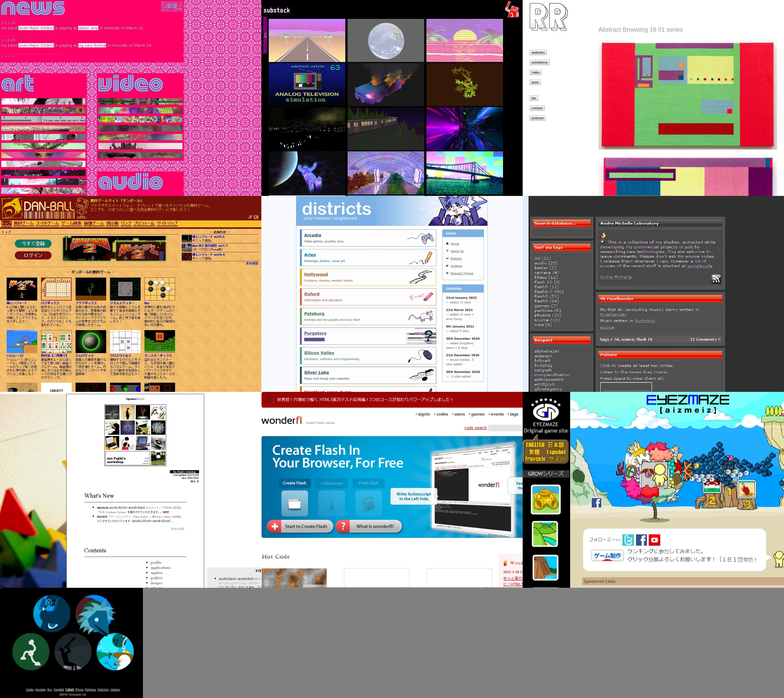This screenshot has height=698, width=784.
Task: Open the Vectorpark film projector head circle
Action: 52,614
